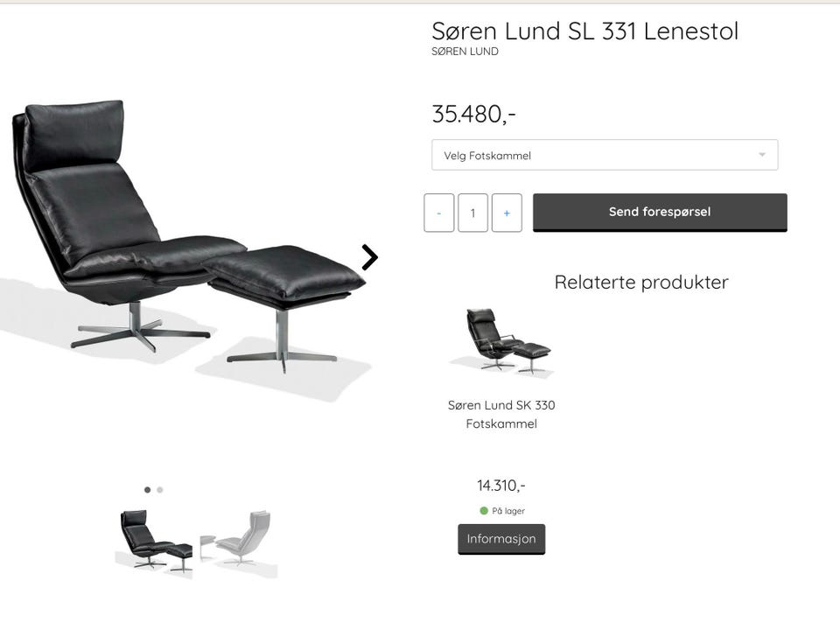The height and width of the screenshot is (630, 840).
Task: Select the second carousel dot indicator
Action: [159, 490]
